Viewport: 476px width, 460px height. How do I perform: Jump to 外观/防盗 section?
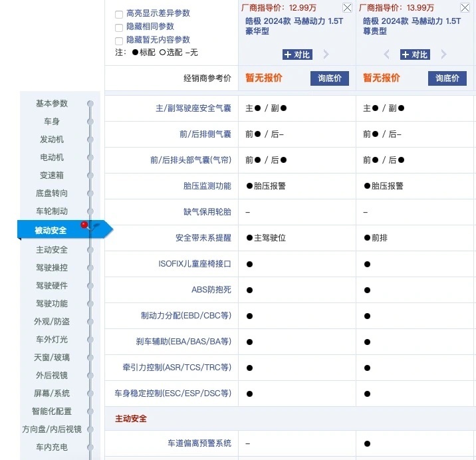pyautogui.click(x=52, y=321)
